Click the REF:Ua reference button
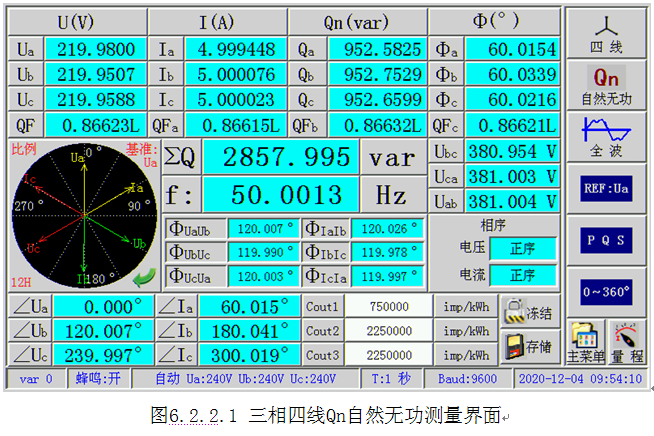 [606, 189]
